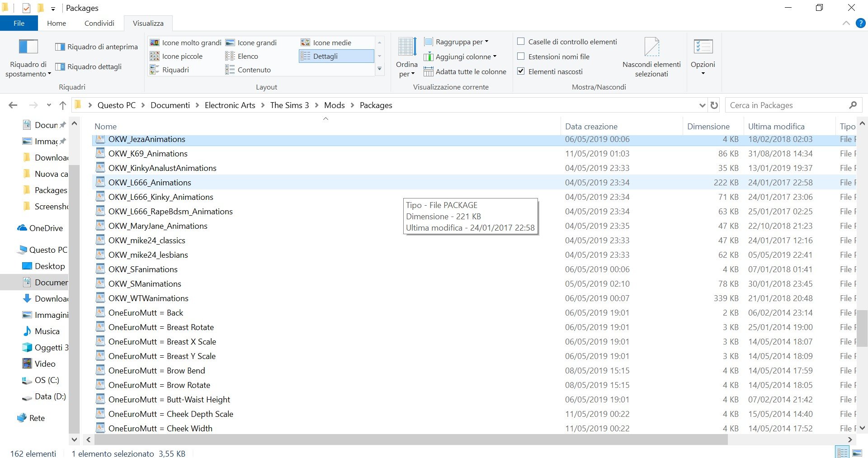Viewport: 868px width, 458px height.
Task: Enable Caselle di controllo elementi
Action: click(x=521, y=42)
